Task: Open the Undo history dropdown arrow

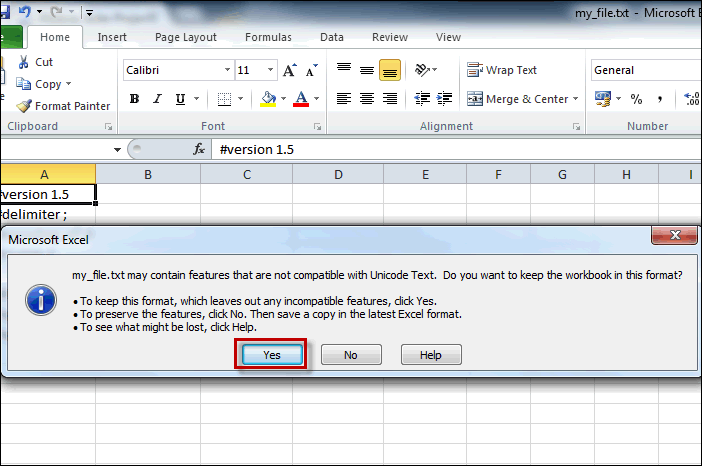Action: pyautogui.click(x=39, y=12)
